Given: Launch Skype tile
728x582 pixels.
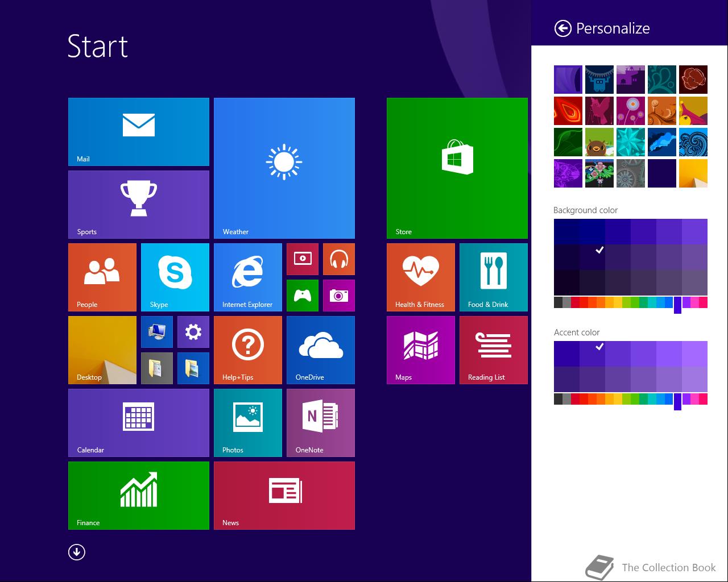Looking at the screenshot, I should click(175, 277).
